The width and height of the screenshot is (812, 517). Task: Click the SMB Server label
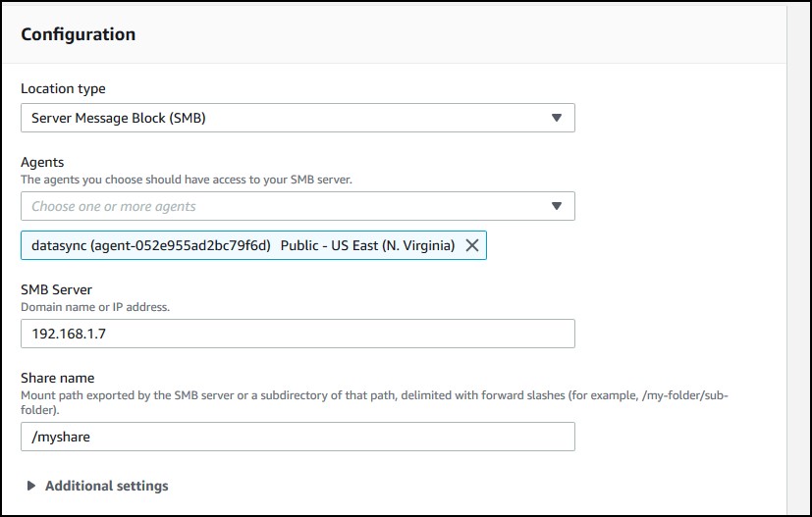coord(56,289)
